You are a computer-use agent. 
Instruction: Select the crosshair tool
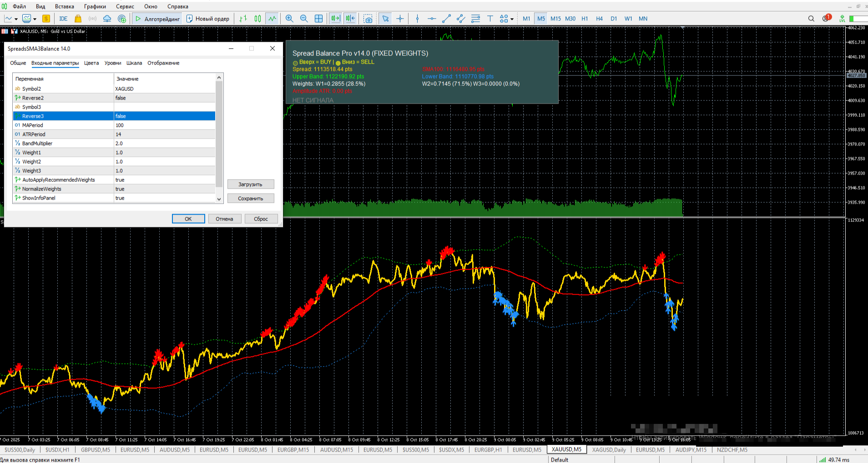[400, 19]
